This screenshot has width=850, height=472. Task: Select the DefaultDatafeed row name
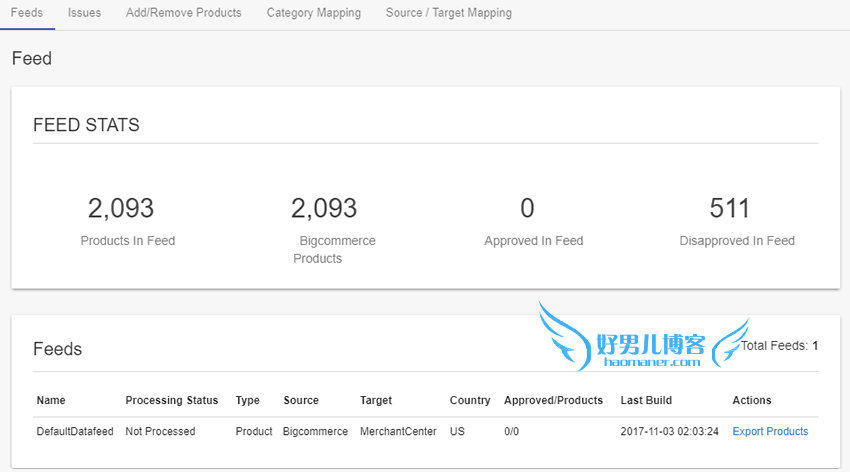click(x=75, y=431)
